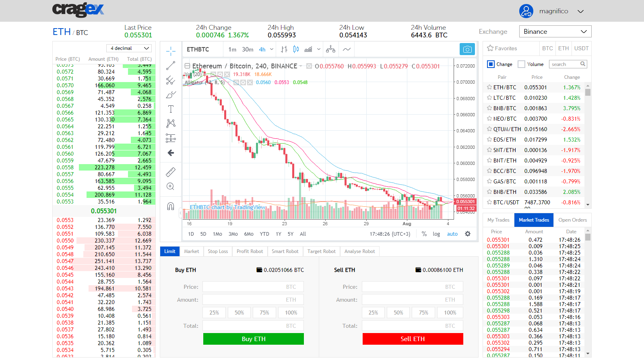Open the Binance exchange dropdown
Image resolution: width=644 pixels, height=362 pixels.
click(x=555, y=31)
